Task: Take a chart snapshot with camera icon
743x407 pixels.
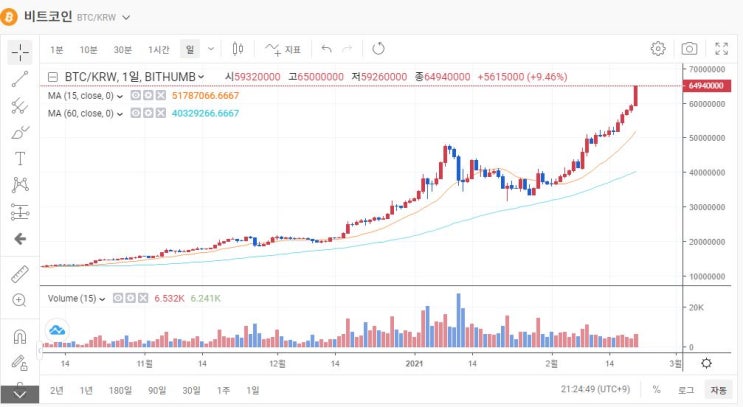Action: [x=689, y=49]
